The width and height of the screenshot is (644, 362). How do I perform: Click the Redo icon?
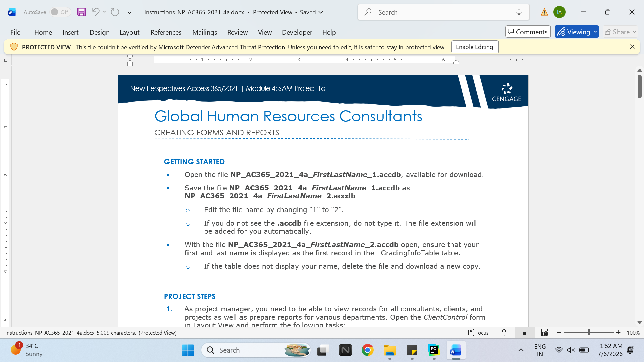(x=115, y=12)
